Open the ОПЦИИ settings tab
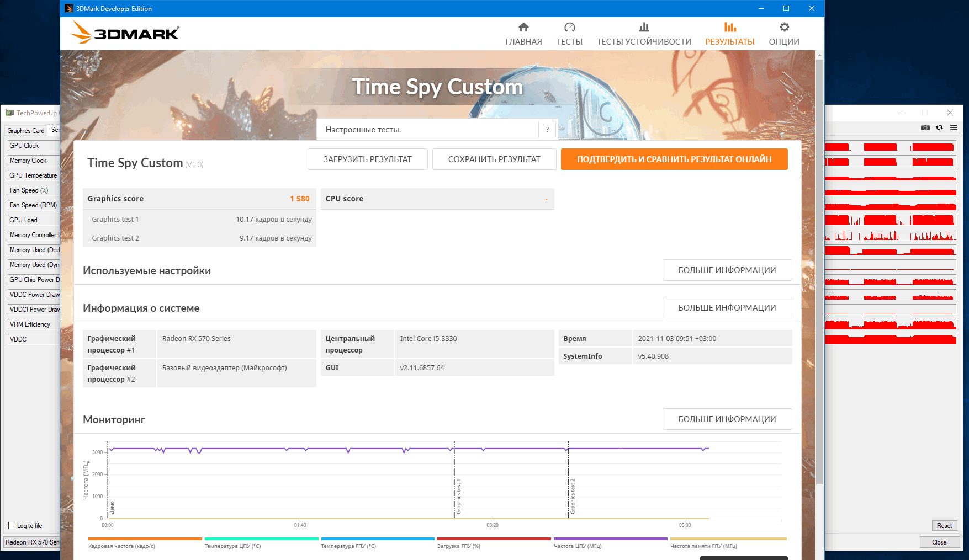The width and height of the screenshot is (969, 560). click(x=784, y=34)
